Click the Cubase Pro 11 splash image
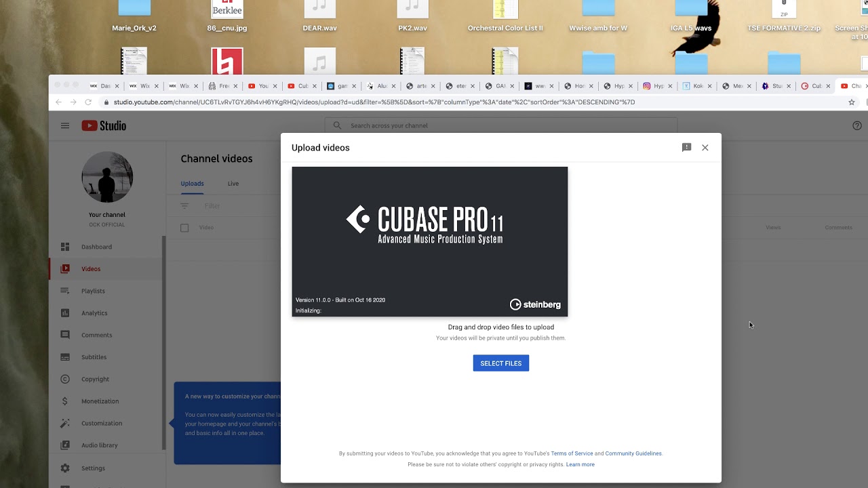Viewport: 868px width, 488px height. [430, 242]
